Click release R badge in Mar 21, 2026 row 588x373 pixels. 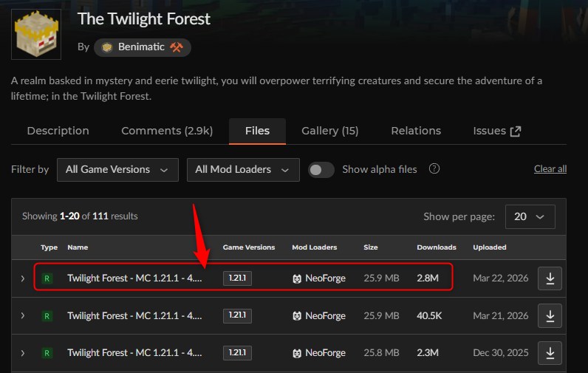coord(47,316)
